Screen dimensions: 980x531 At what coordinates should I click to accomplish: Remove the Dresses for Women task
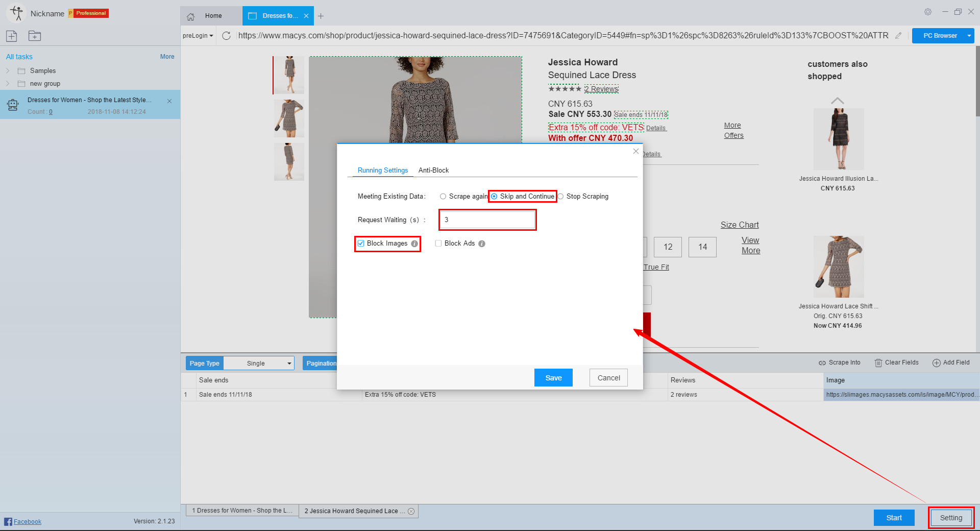click(x=169, y=101)
